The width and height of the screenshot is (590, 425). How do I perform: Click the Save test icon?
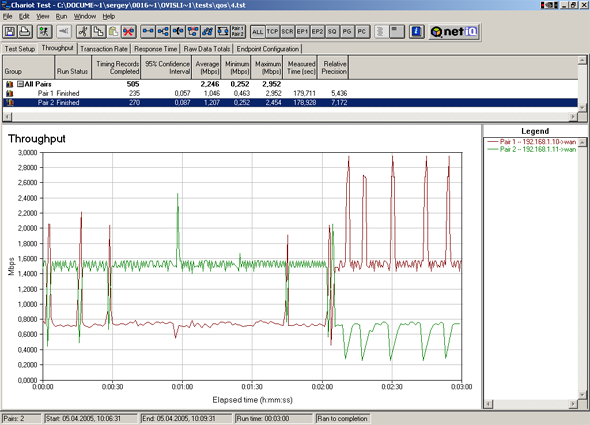click(x=10, y=32)
